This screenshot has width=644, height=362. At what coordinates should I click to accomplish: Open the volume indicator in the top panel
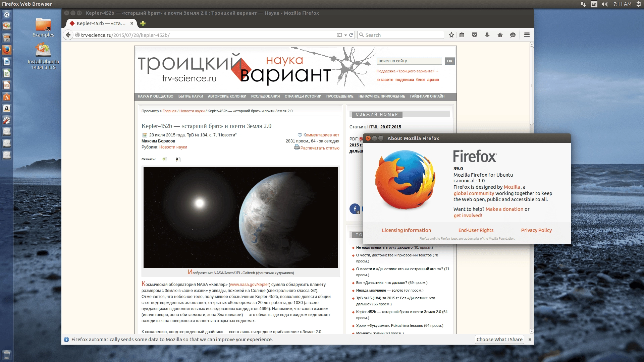click(604, 4)
